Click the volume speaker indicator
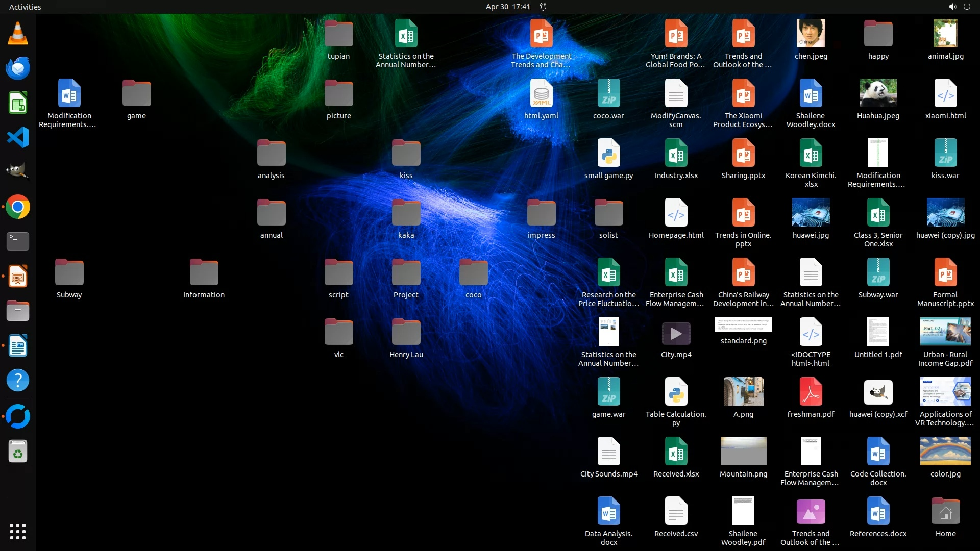Viewport: 980px width, 551px height. coord(952,7)
